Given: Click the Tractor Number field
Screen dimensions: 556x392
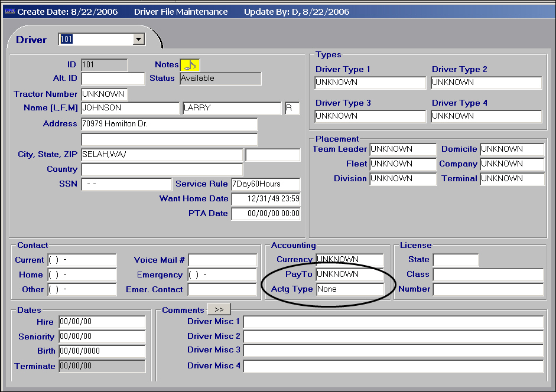Looking at the screenshot, I should coord(104,94).
